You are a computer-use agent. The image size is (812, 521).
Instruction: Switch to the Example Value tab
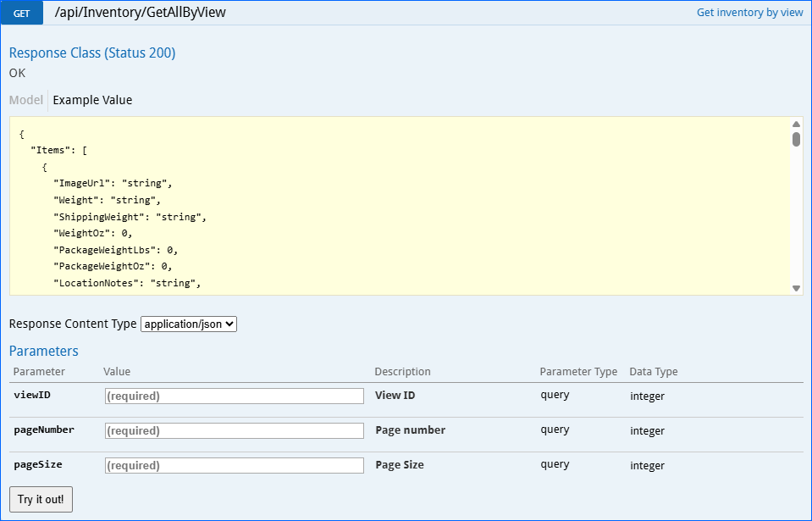[92, 100]
